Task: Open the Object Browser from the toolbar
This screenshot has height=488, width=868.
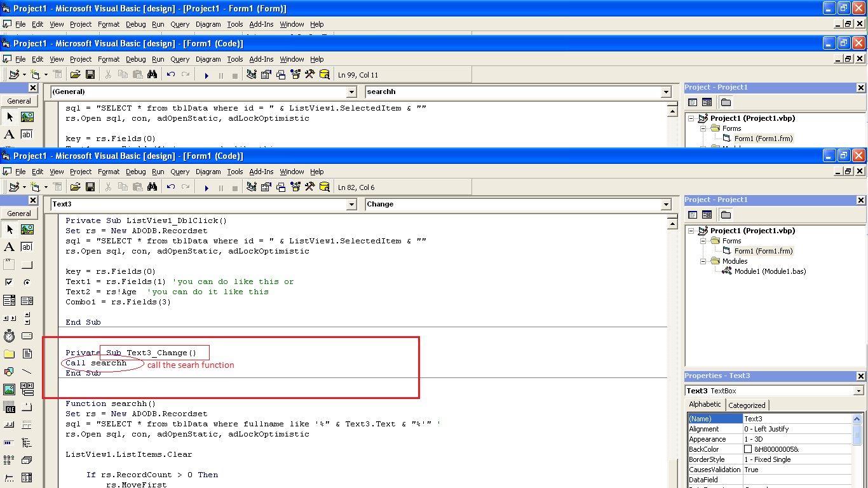Action: click(x=295, y=186)
